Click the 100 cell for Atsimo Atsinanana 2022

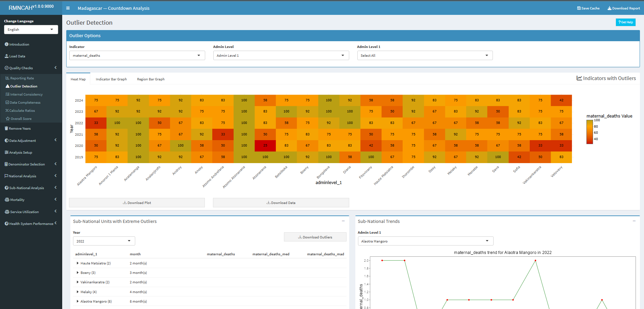pos(244,123)
